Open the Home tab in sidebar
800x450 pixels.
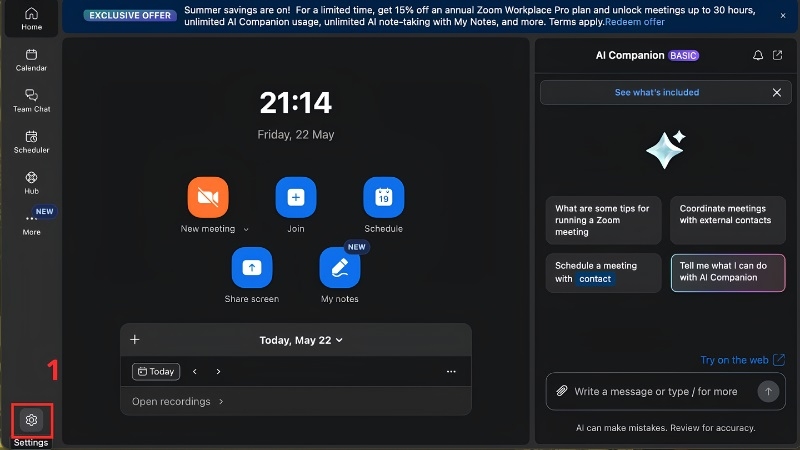coord(31,18)
